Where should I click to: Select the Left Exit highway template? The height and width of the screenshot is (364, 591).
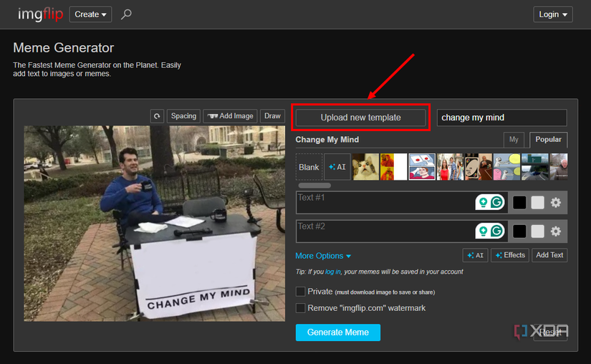[x=535, y=167]
